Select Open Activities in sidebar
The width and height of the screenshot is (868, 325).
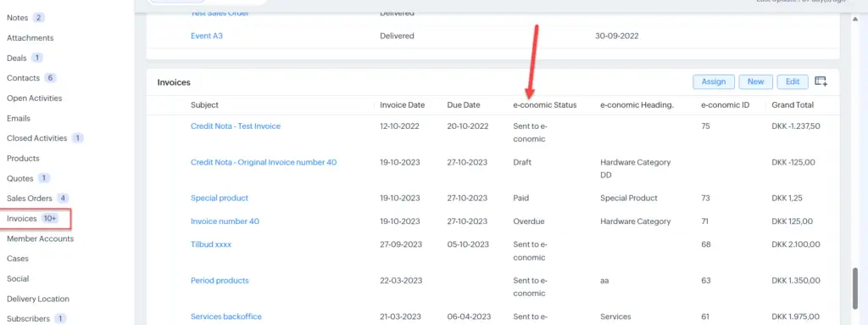[34, 98]
